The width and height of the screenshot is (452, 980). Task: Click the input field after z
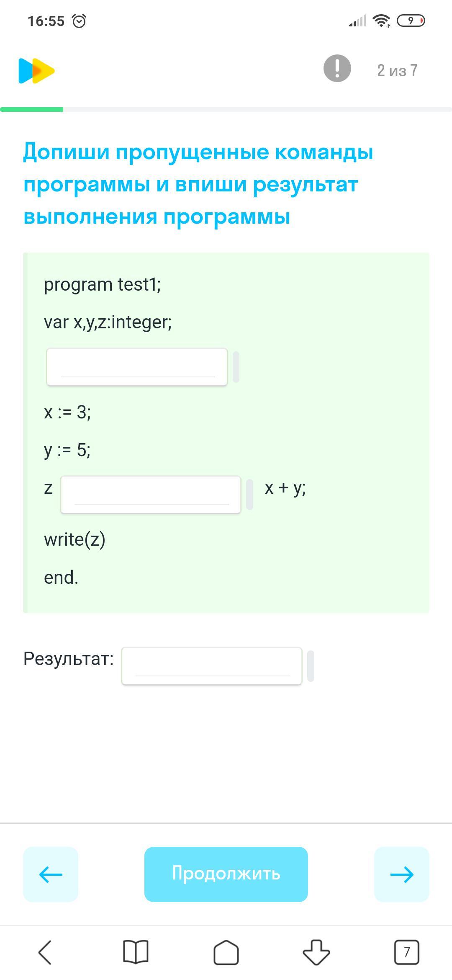pos(151,495)
